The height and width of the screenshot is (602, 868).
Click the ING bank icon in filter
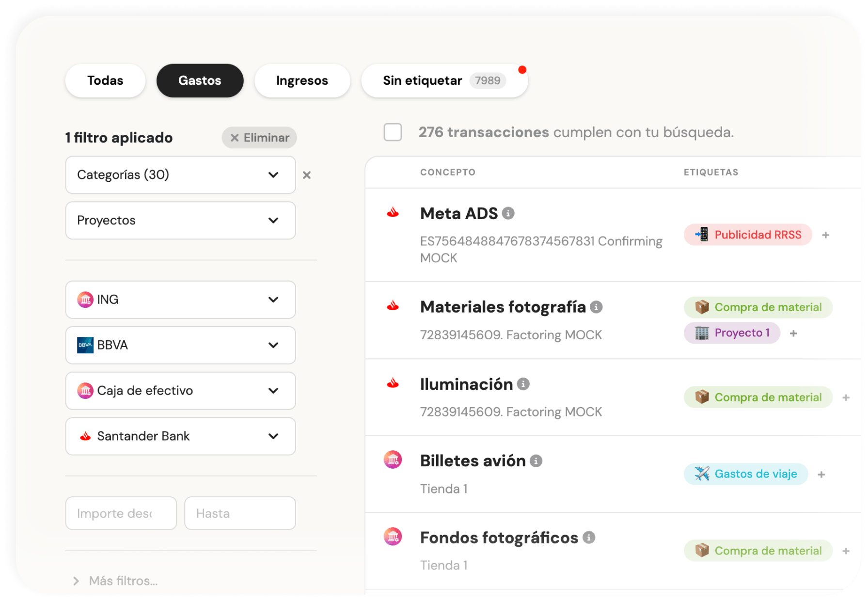click(x=85, y=300)
